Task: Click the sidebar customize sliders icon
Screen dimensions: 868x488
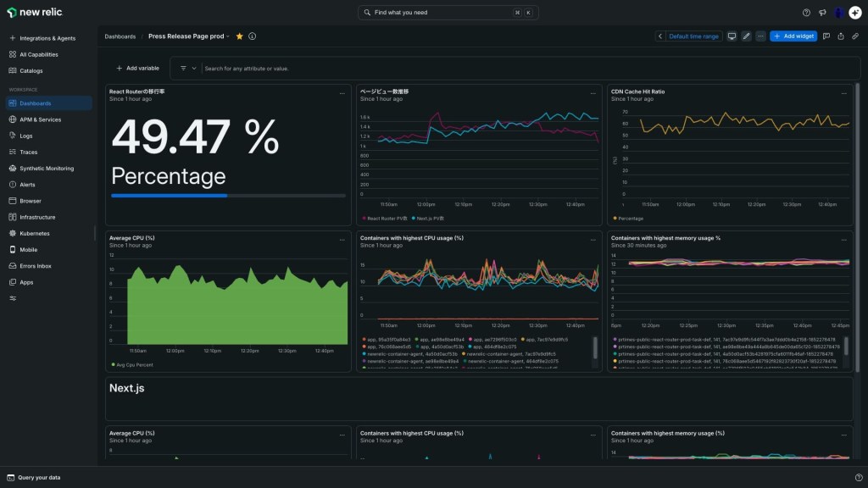Action: point(13,298)
